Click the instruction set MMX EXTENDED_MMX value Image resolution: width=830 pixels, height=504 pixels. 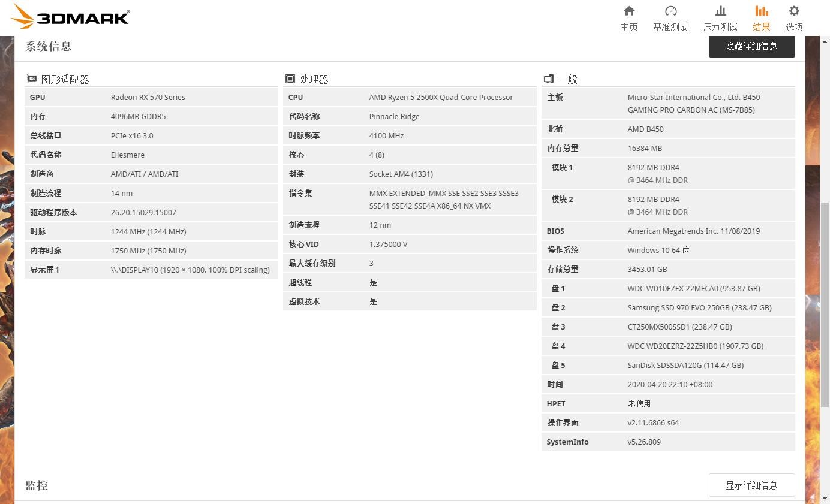click(444, 200)
